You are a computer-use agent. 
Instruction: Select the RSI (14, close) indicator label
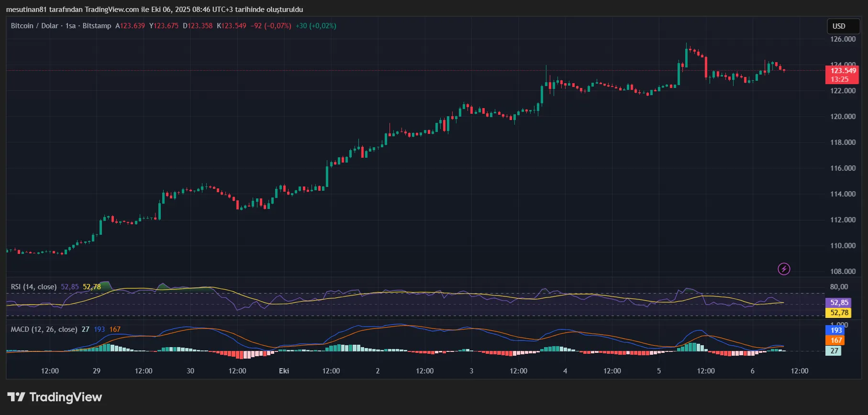coord(33,287)
